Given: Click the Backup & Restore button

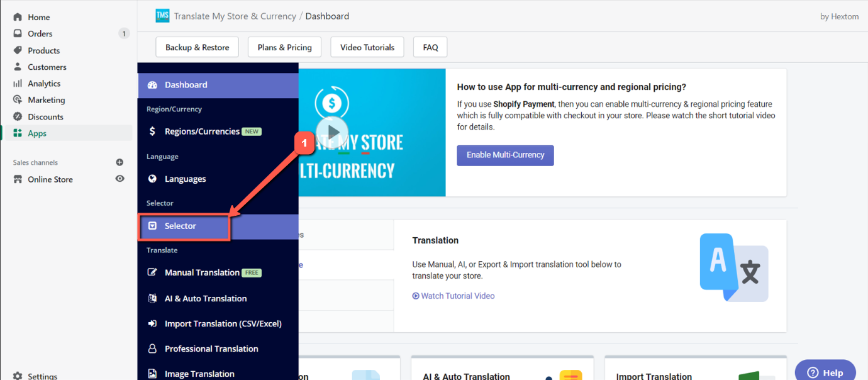Looking at the screenshot, I should coord(198,47).
